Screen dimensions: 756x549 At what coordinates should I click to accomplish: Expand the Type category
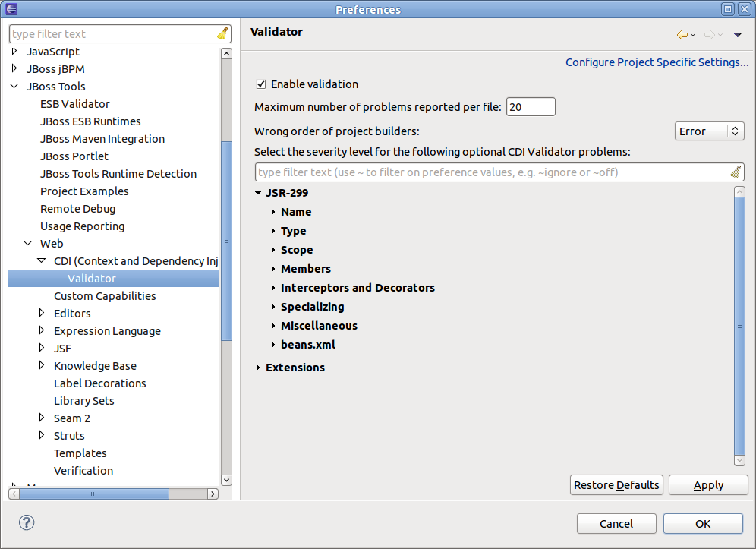(x=273, y=231)
